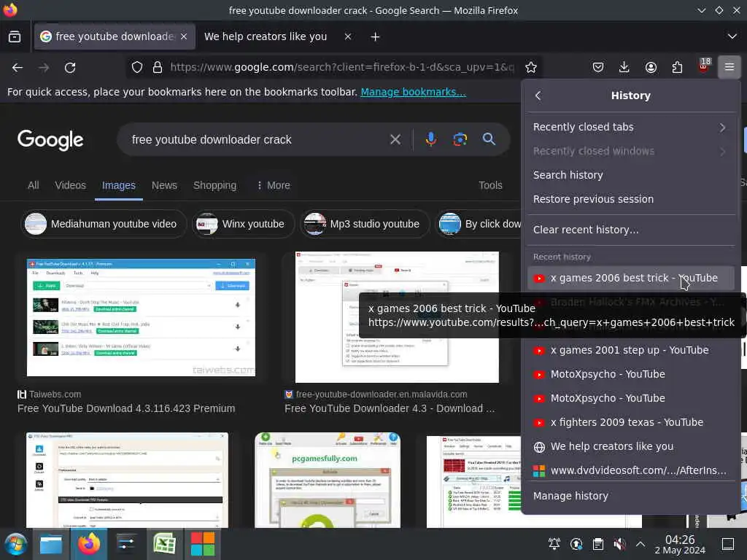Open the Pocket save icon
The image size is (747, 560).
598,67
